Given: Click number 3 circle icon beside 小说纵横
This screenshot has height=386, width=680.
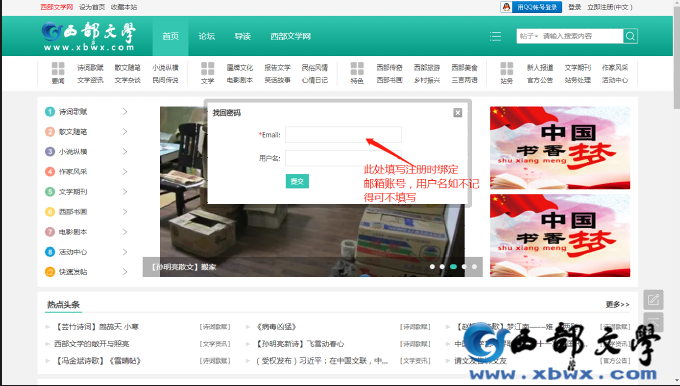Looking at the screenshot, I should coord(50,152).
